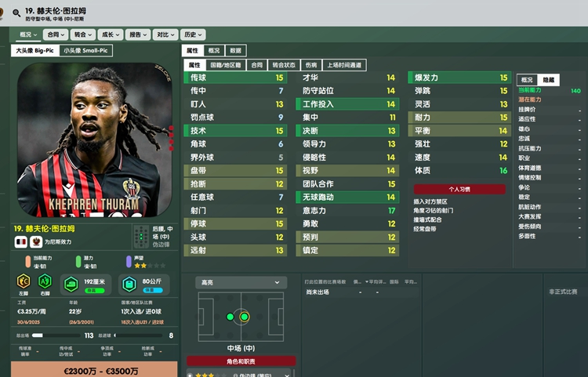
Task: Open the 合同 dropdown menu
Action: pos(56,34)
